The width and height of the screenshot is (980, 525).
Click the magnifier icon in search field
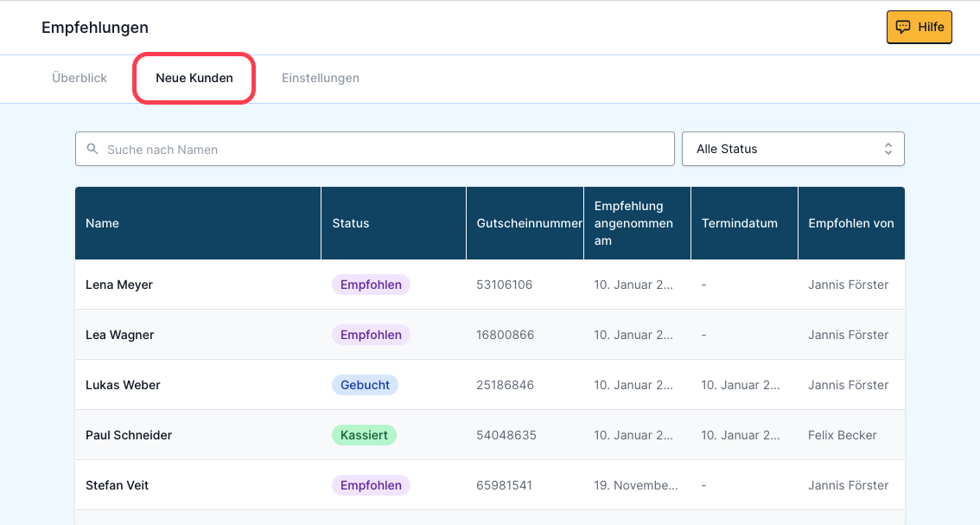(x=92, y=149)
